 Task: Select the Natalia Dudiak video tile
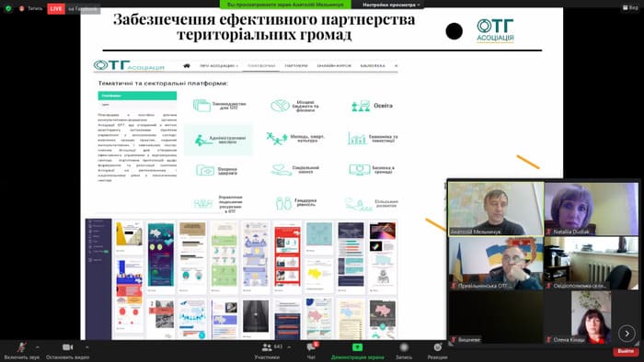pos(592,209)
